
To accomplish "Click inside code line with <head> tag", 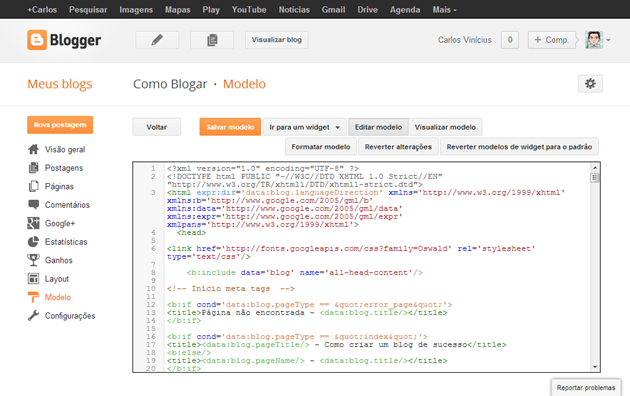I will [191, 233].
